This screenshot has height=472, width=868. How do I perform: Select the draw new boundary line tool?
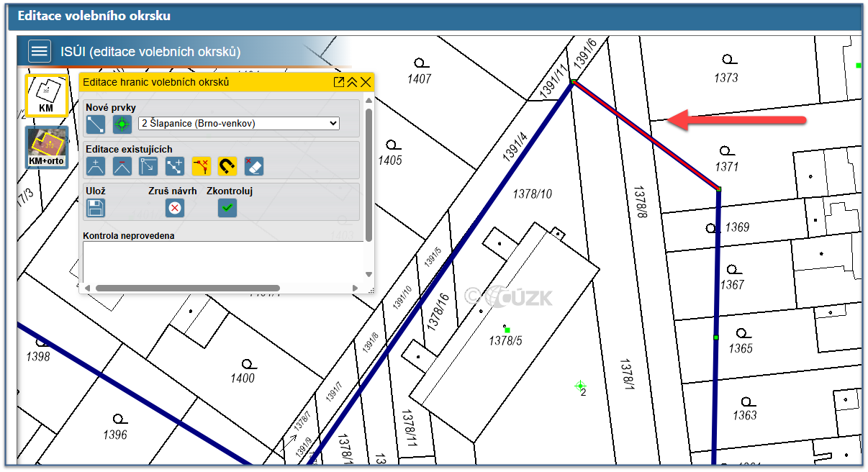point(96,124)
